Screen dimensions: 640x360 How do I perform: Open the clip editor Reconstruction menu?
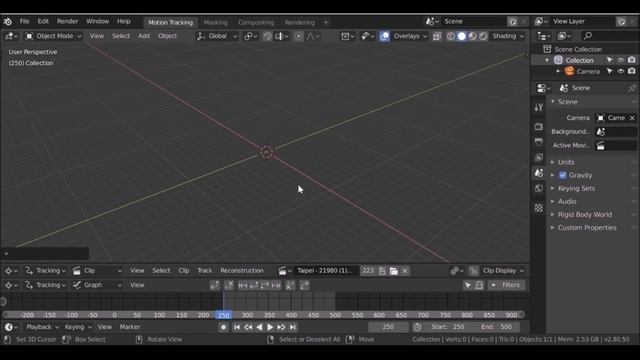point(242,271)
